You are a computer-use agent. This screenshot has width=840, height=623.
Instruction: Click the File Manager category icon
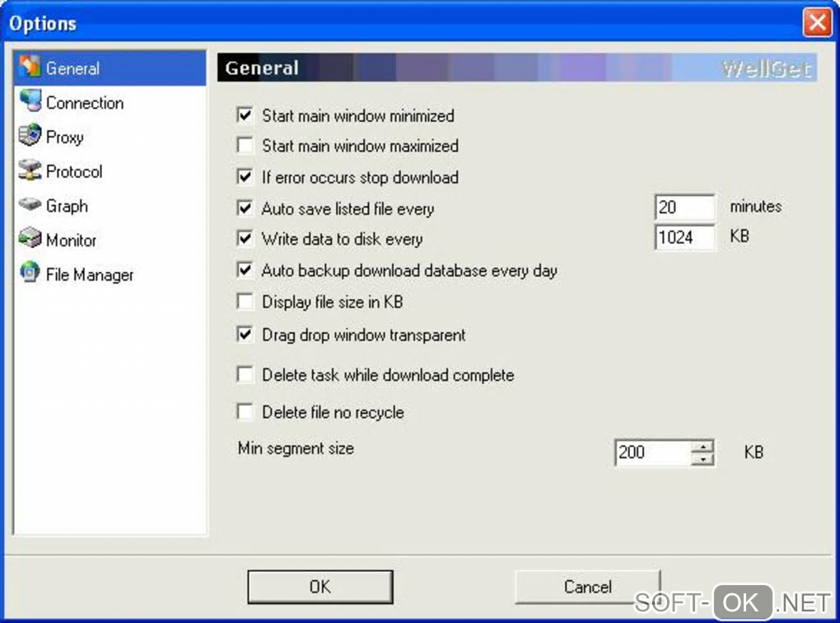[x=30, y=273]
